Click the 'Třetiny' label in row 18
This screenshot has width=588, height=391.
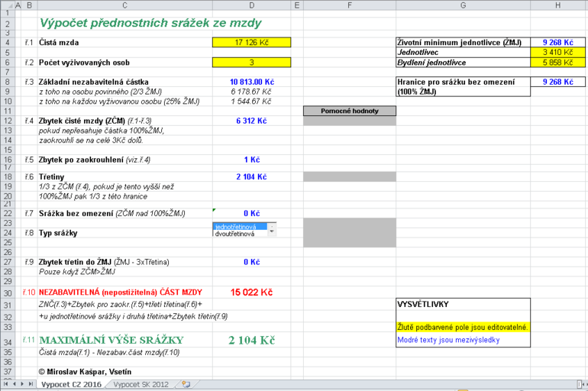point(51,177)
